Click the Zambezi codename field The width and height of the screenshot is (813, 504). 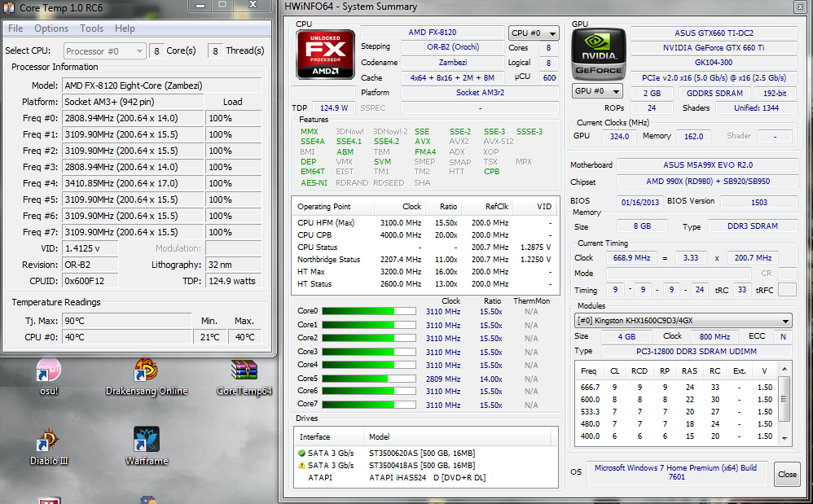coord(452,62)
